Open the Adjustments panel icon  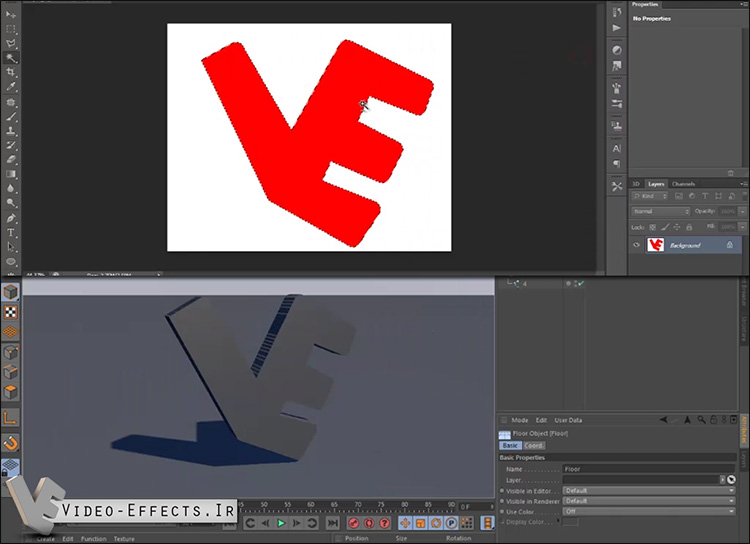[x=617, y=50]
